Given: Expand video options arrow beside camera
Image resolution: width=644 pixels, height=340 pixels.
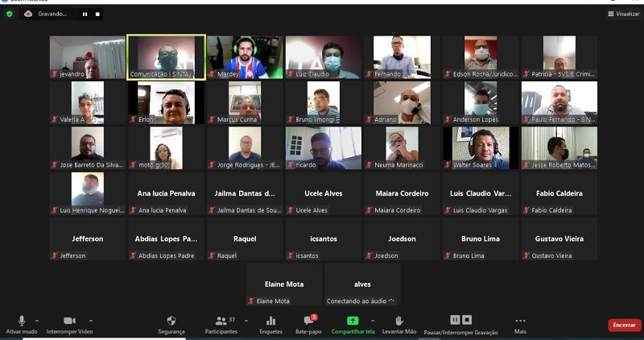Looking at the screenshot, I should click(91, 321).
